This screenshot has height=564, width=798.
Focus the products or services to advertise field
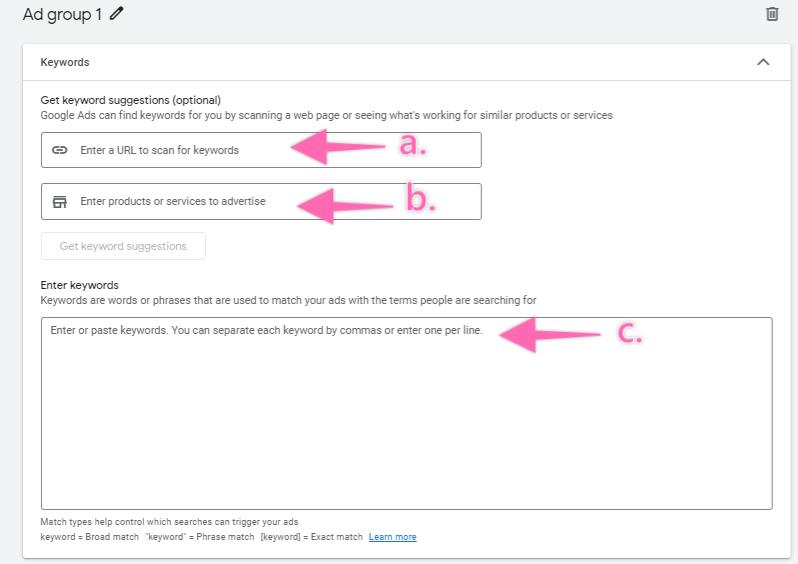pos(261,202)
